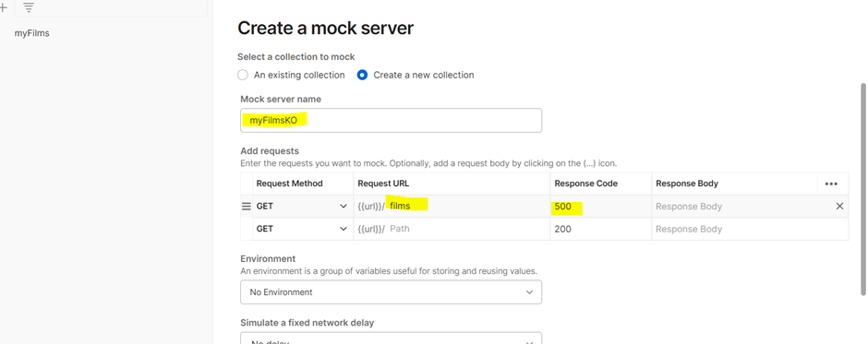This screenshot has width=868, height=344.
Task: Click the Mock server name field myFilmsKO
Action: click(391, 120)
